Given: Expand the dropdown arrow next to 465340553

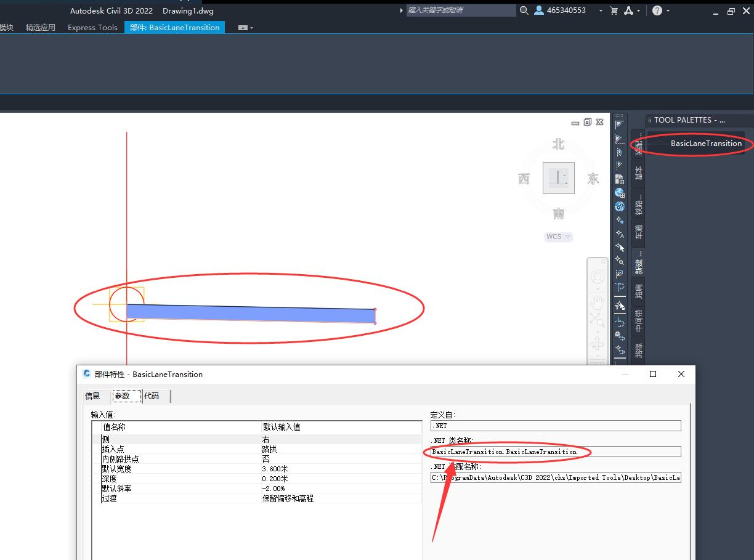Looking at the screenshot, I should [x=601, y=10].
